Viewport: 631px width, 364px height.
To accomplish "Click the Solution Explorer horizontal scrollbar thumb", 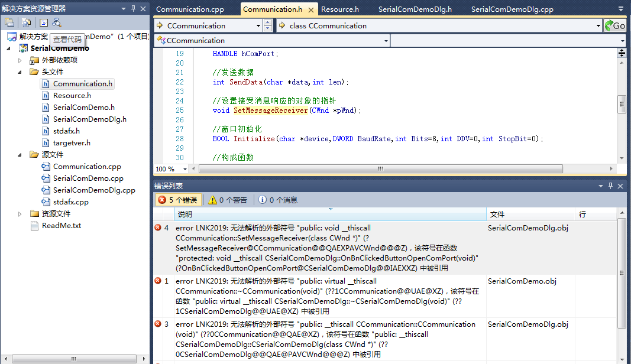I will click(74, 359).
